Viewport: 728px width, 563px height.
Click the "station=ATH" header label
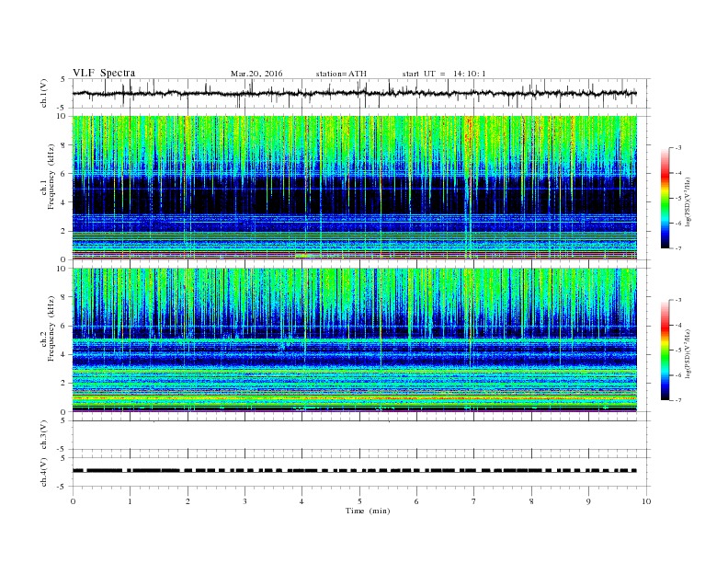(x=341, y=74)
